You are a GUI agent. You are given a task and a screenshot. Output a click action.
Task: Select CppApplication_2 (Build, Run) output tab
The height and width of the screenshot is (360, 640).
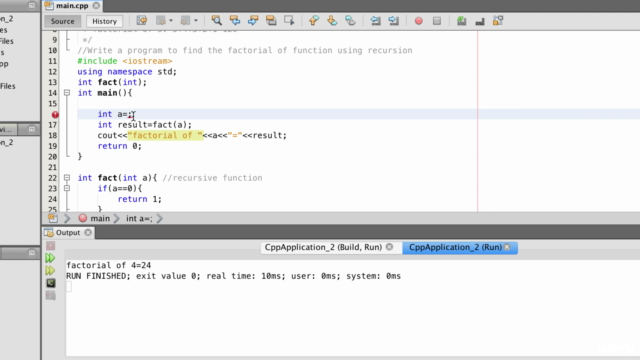pyautogui.click(x=323, y=247)
